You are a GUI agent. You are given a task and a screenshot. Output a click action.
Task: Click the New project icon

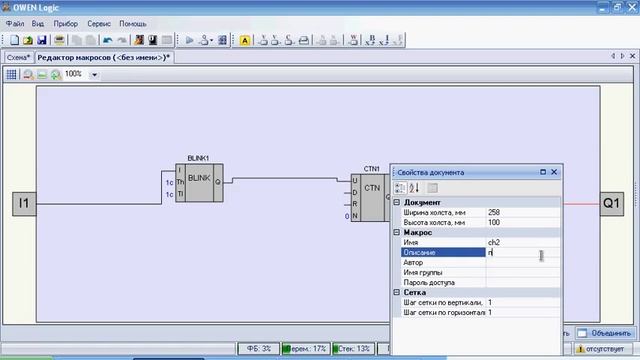click(14, 40)
